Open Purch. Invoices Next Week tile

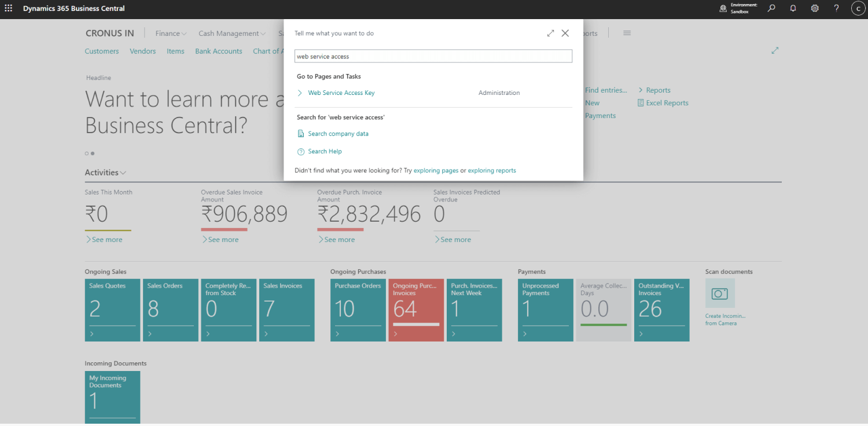click(x=475, y=310)
